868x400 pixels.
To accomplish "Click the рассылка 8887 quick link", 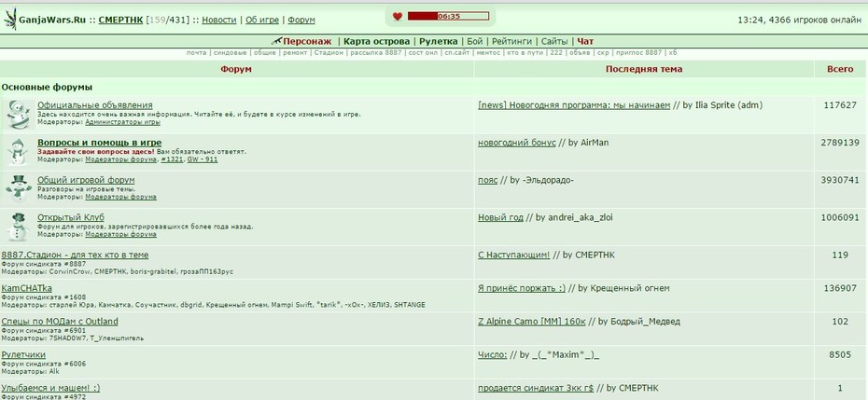I will (376, 52).
